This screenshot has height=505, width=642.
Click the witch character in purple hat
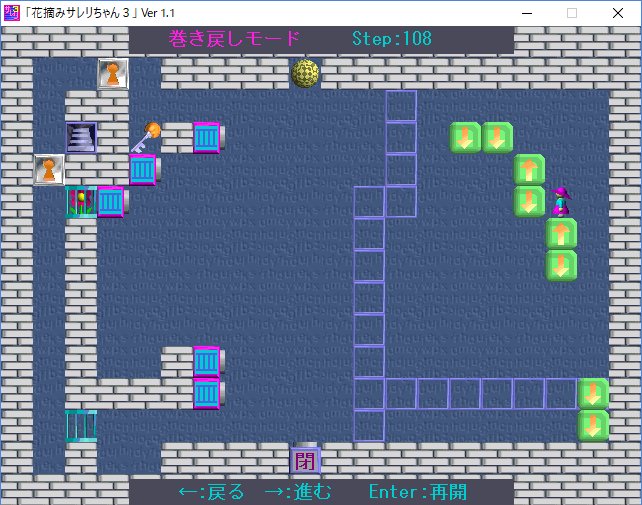561,201
